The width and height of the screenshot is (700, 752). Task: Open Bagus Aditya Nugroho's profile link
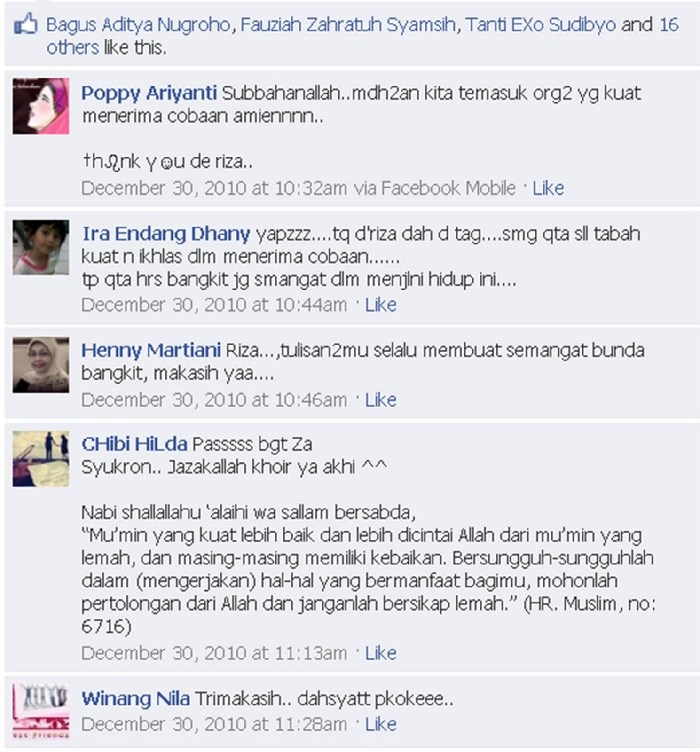[138, 24]
